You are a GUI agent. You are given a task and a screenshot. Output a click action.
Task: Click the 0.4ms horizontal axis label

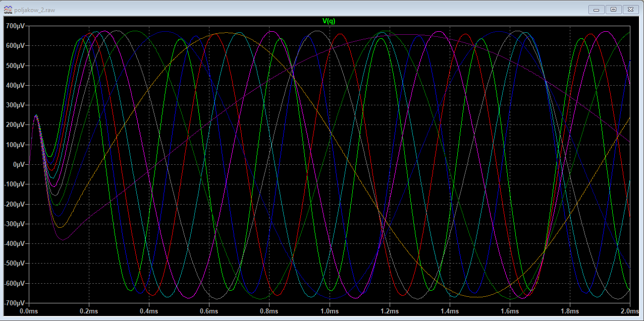[149, 311]
